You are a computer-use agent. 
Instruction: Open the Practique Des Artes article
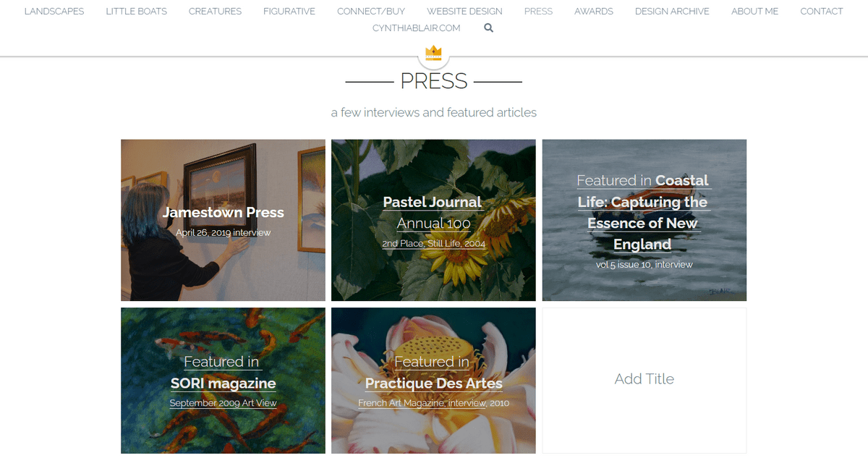(433, 381)
